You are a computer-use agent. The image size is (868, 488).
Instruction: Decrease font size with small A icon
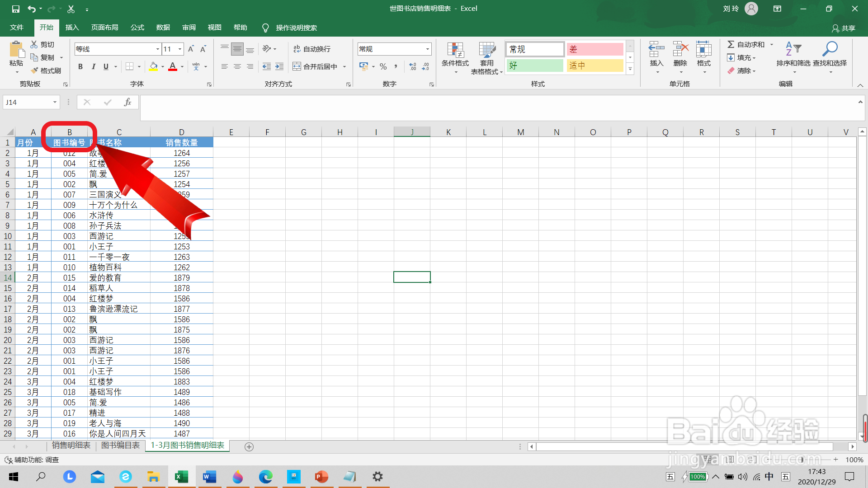(x=203, y=49)
